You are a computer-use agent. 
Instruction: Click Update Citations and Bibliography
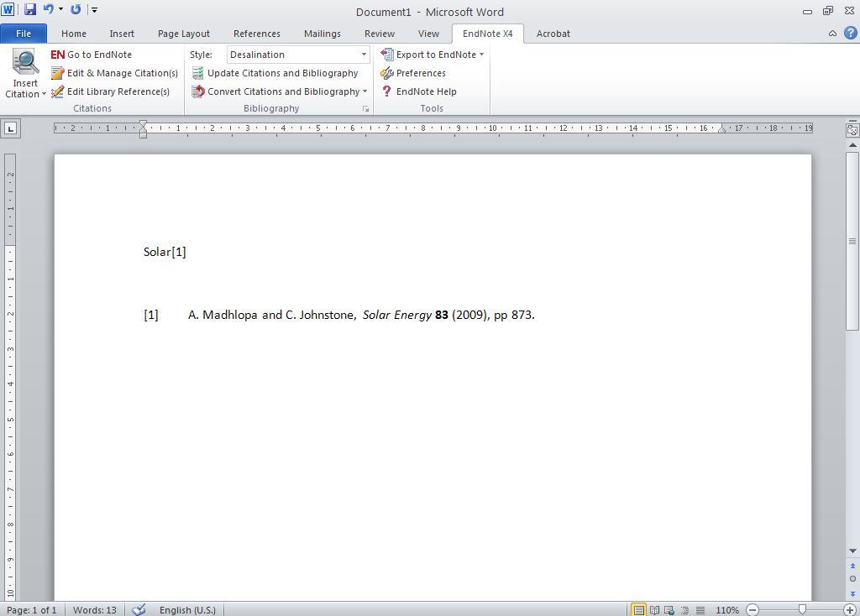pyautogui.click(x=275, y=73)
